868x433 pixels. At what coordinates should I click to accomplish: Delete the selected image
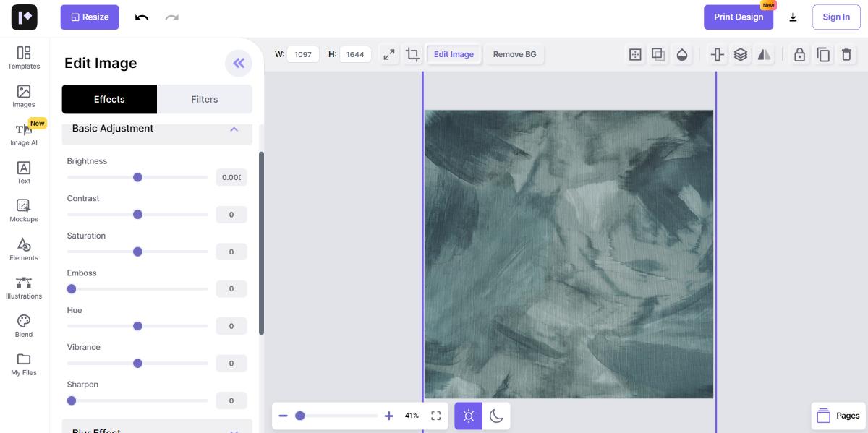(846, 54)
